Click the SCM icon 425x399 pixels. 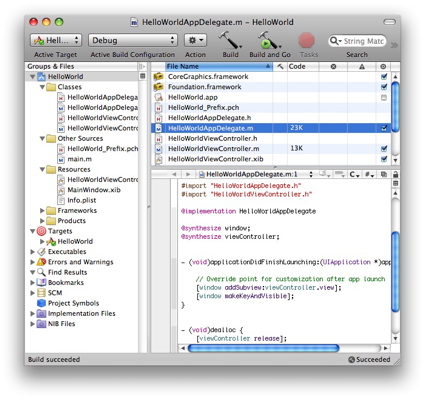[x=41, y=293]
